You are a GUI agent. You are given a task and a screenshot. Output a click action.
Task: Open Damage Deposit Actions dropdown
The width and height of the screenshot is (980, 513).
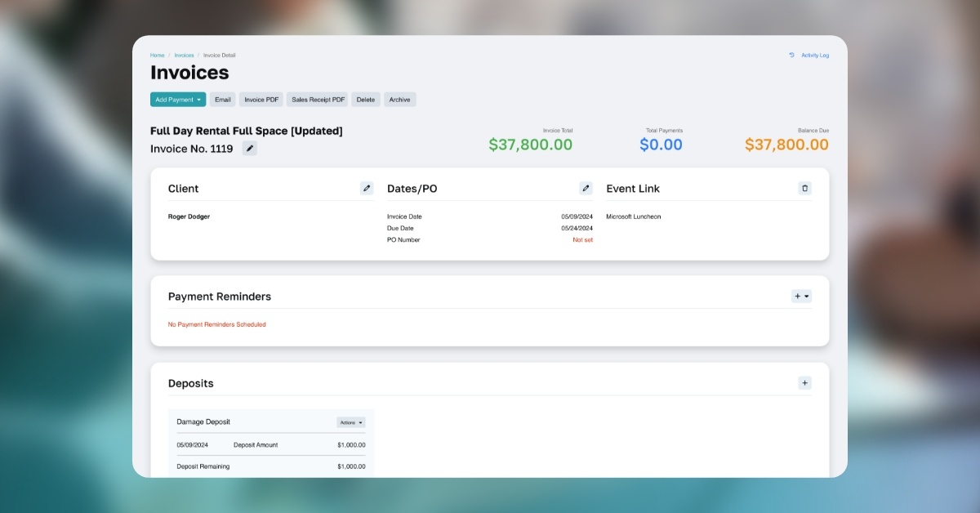351,422
